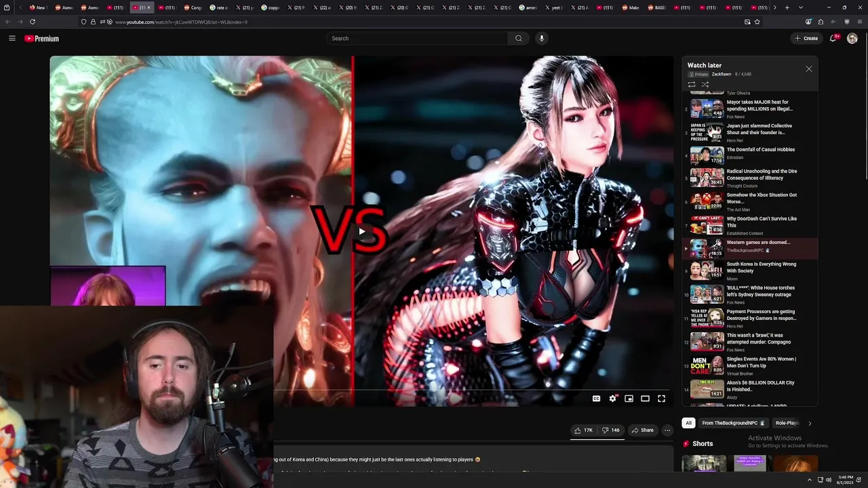Select the Role-Playing filter chip
868x488 pixels.
point(787,423)
